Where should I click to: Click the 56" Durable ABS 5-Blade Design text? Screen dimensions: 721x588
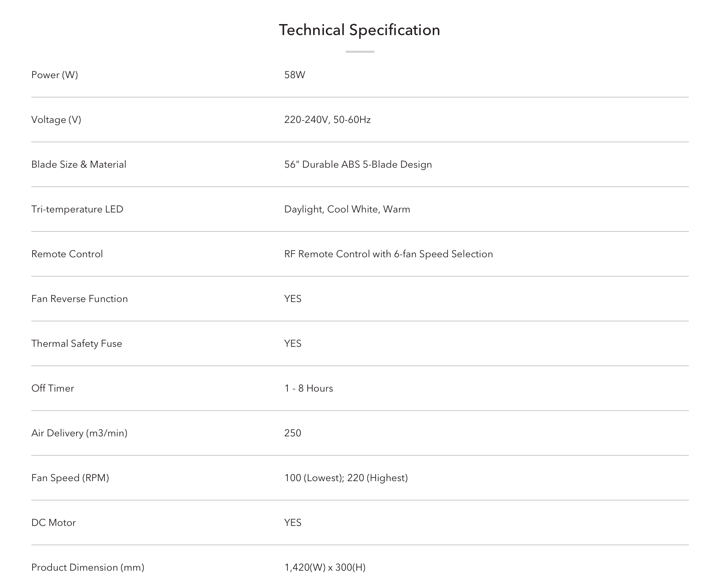pyautogui.click(x=358, y=165)
